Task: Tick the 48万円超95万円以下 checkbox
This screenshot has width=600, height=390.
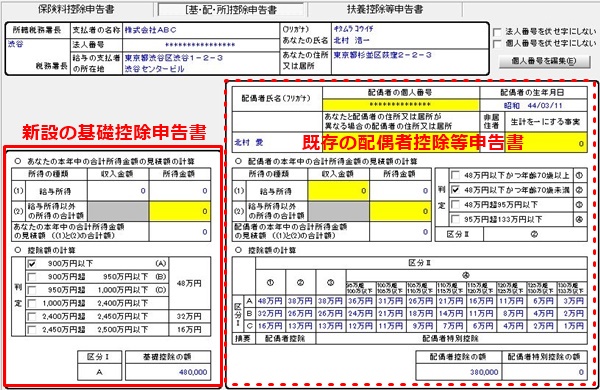Action: point(455,204)
